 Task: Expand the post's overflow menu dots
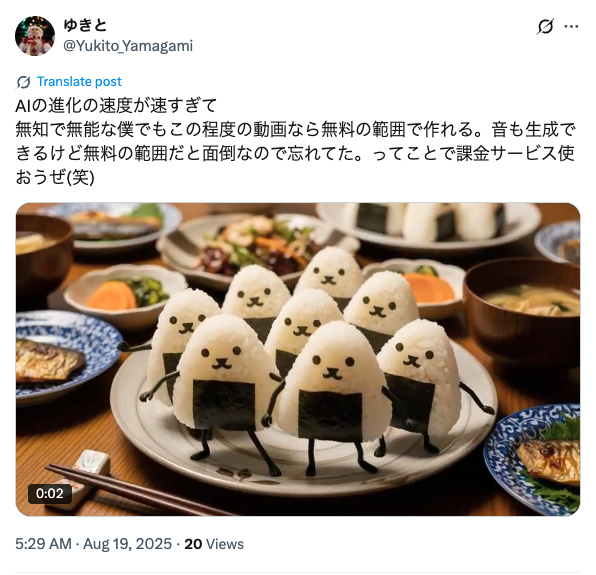571,27
